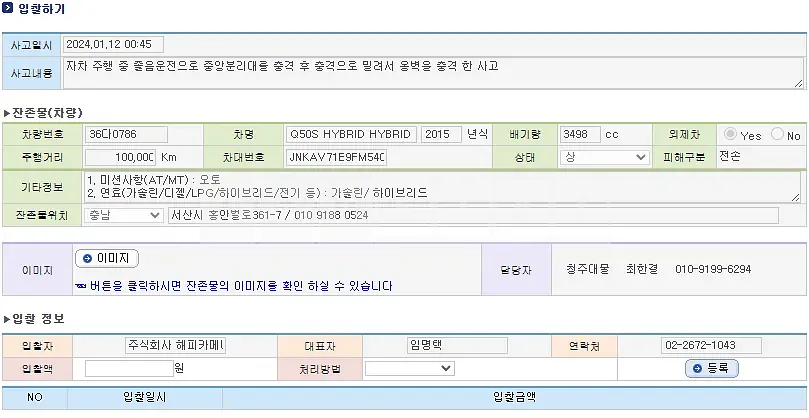Select the 외제차 Yes radio button
The height and width of the screenshot is (418, 809).
coord(730,134)
